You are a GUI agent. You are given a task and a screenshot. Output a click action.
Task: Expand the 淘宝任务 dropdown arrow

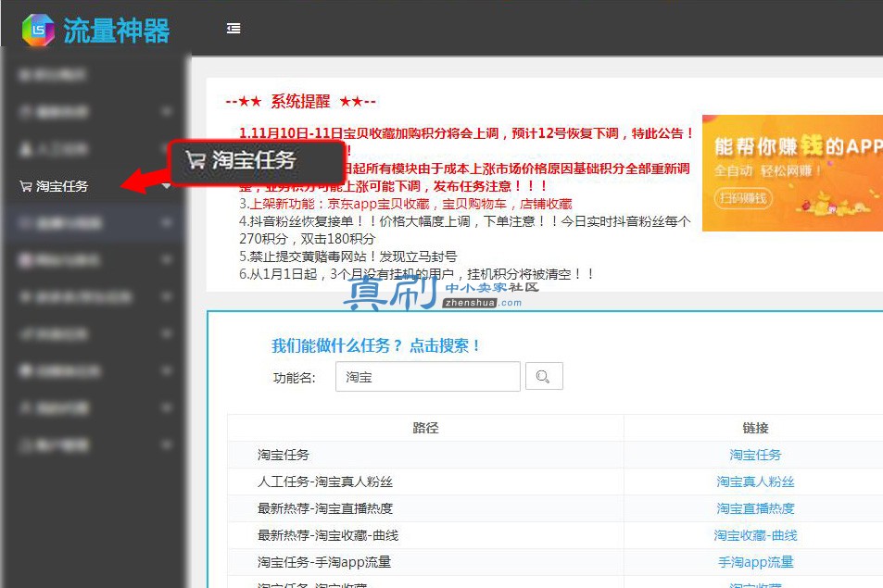(x=166, y=186)
